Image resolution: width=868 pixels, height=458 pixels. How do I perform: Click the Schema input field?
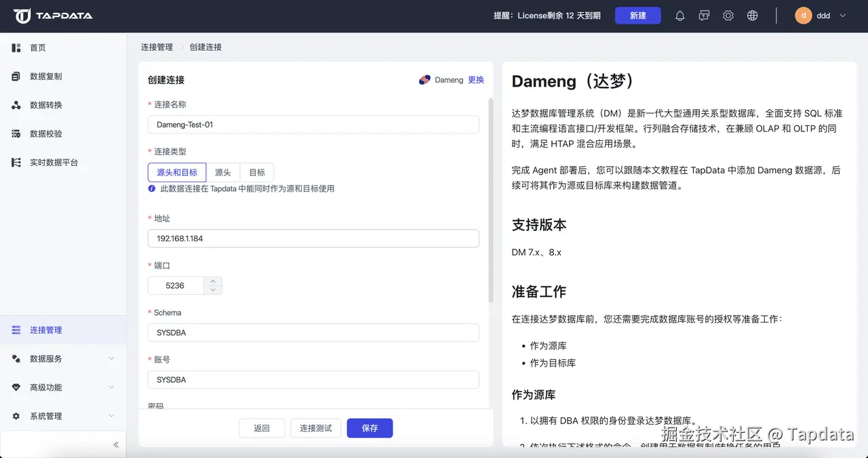pos(313,333)
